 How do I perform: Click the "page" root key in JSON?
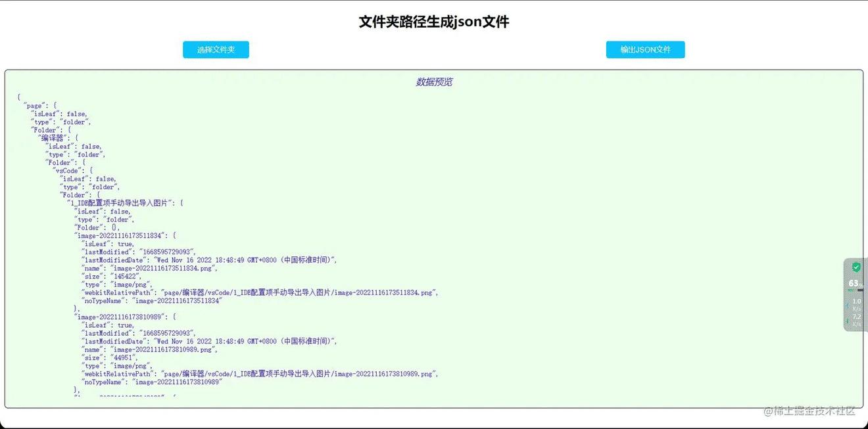[35, 106]
